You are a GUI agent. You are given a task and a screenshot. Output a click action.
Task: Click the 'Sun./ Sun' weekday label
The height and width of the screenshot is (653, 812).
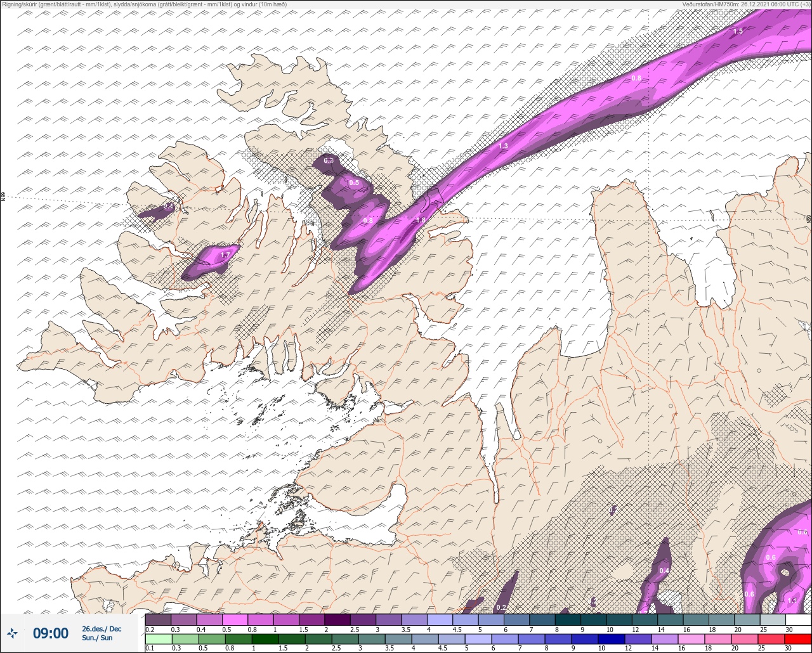pyautogui.click(x=97, y=638)
